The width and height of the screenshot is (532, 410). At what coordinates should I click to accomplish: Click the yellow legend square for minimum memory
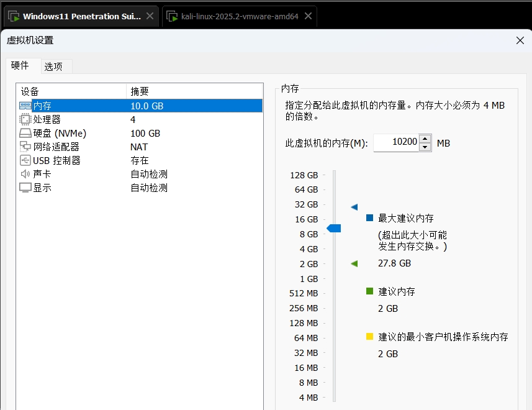(370, 336)
